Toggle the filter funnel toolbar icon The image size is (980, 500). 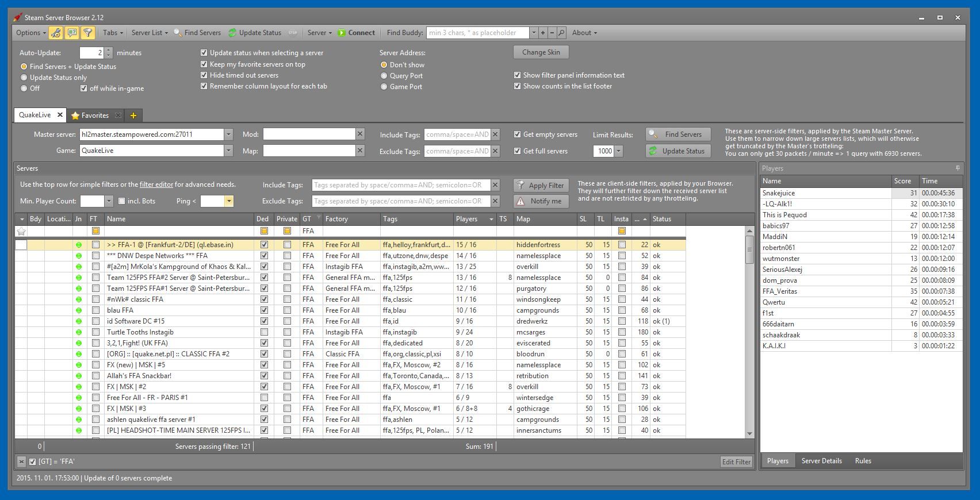[x=87, y=33]
